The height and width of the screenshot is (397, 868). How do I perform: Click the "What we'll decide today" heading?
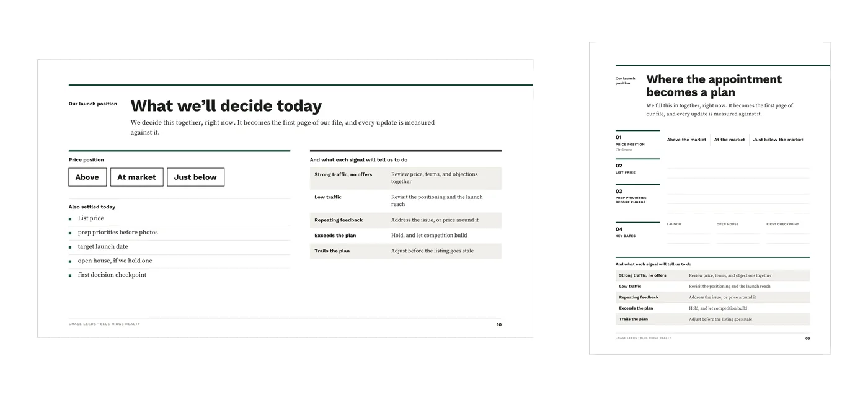click(x=226, y=106)
